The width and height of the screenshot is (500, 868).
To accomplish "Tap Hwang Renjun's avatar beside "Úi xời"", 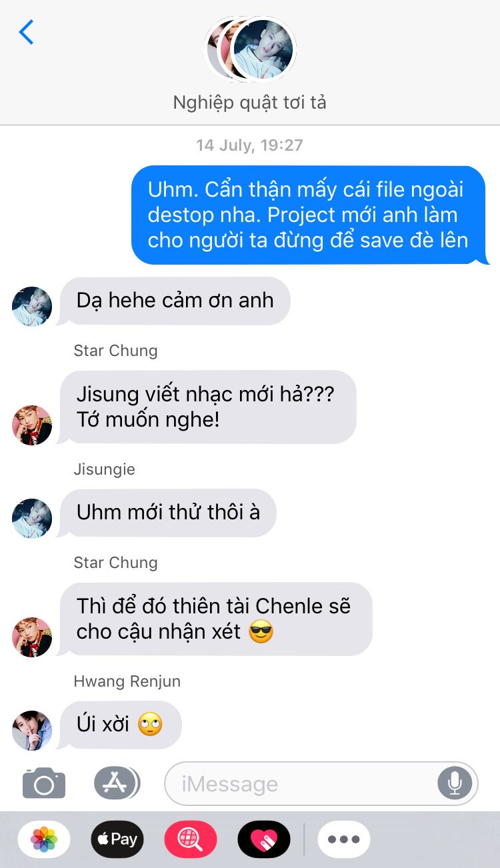I will (32, 731).
